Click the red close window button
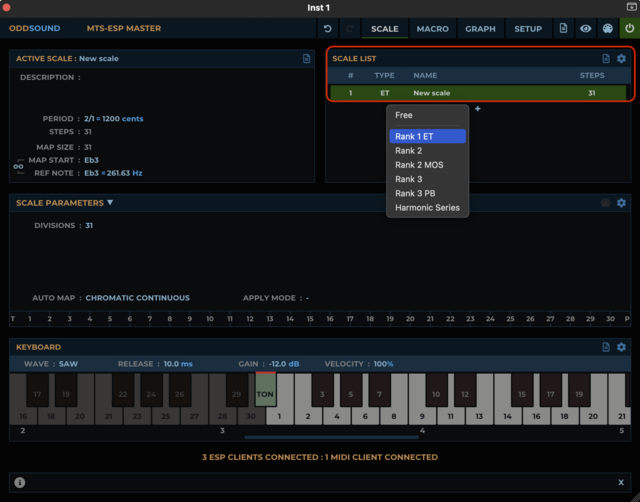The width and height of the screenshot is (640, 502). coord(6,7)
